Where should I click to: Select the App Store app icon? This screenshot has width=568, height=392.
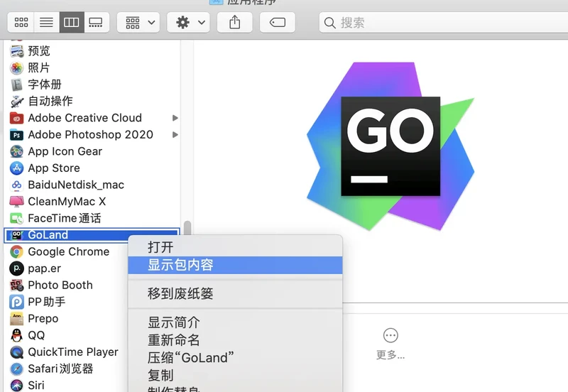pos(16,168)
